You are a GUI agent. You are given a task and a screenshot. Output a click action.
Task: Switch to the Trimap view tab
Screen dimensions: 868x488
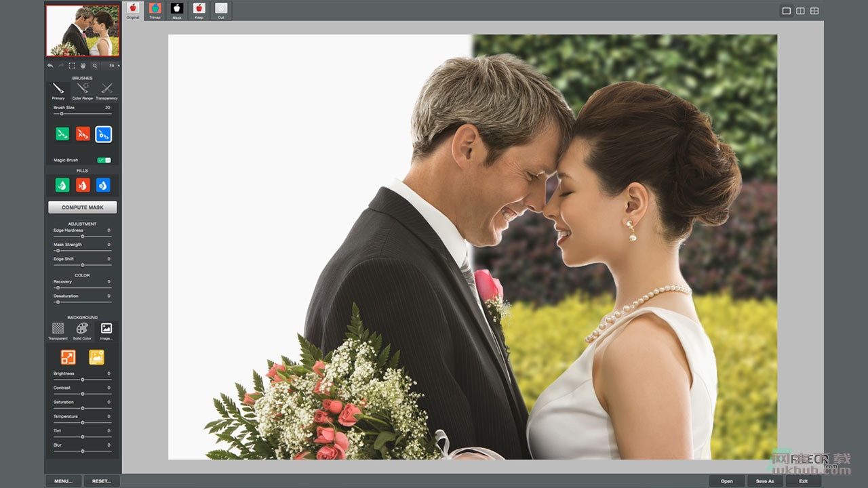(155, 10)
